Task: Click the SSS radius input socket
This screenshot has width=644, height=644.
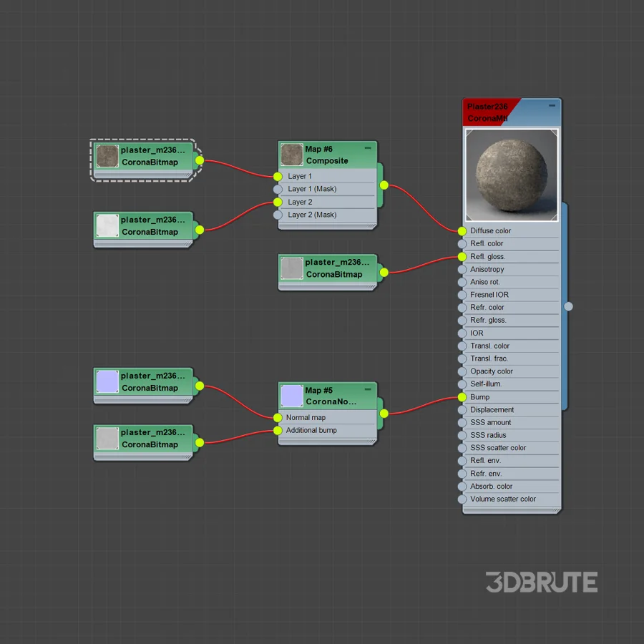Action: (462, 435)
